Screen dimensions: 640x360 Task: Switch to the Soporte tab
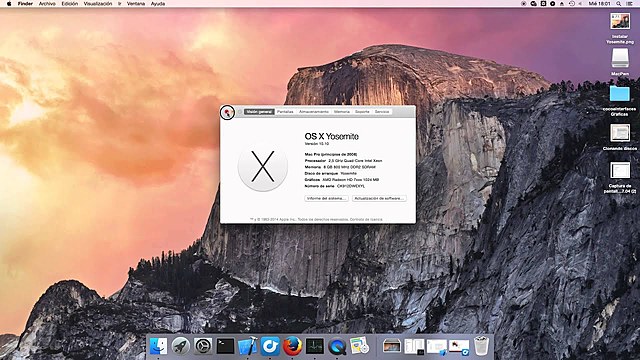[362, 111]
